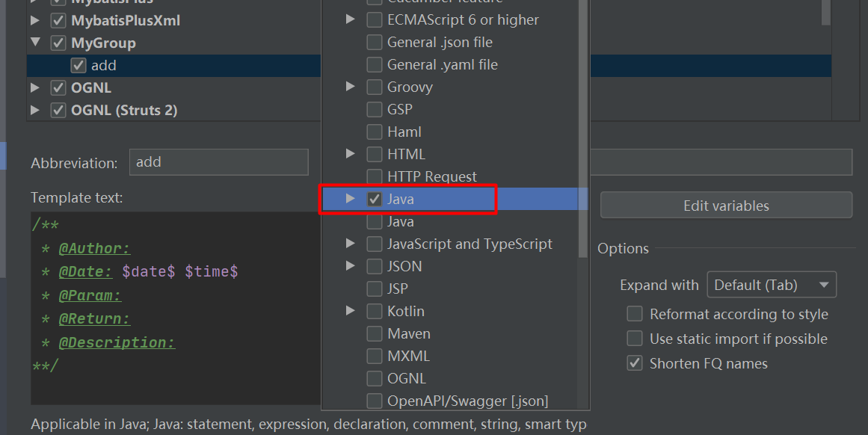Expand the highlighted Java context node
The height and width of the screenshot is (435, 868).
tap(350, 198)
